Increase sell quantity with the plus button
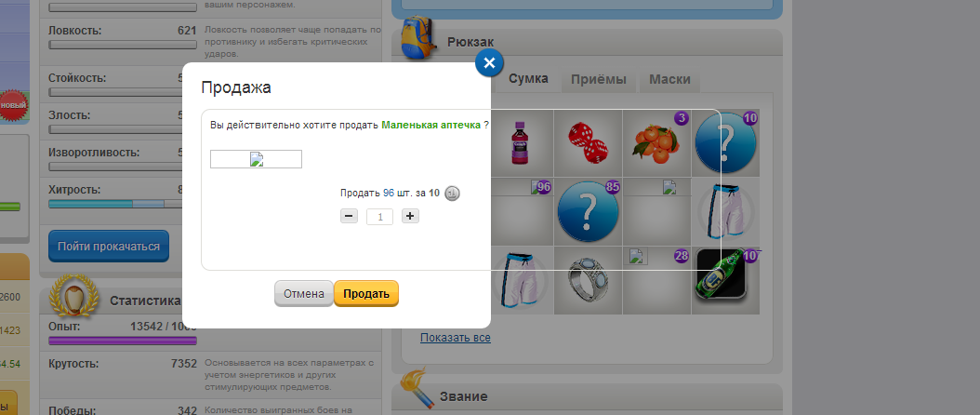Screen dimensions: 980x415 [410, 216]
